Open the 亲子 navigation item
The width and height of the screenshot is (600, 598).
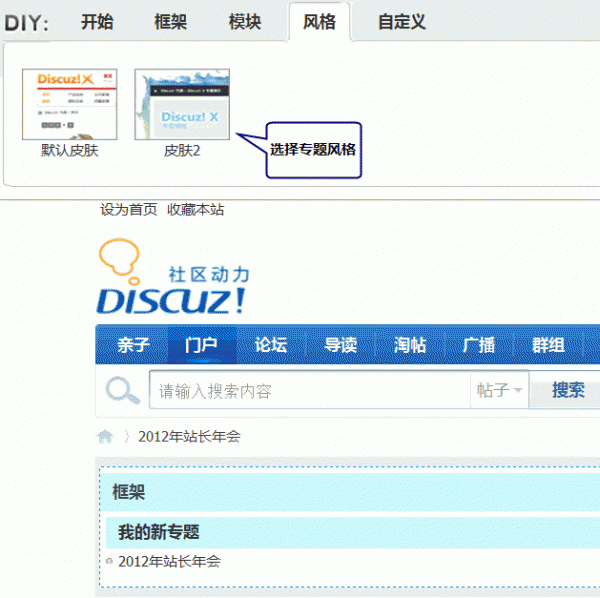coord(133,345)
